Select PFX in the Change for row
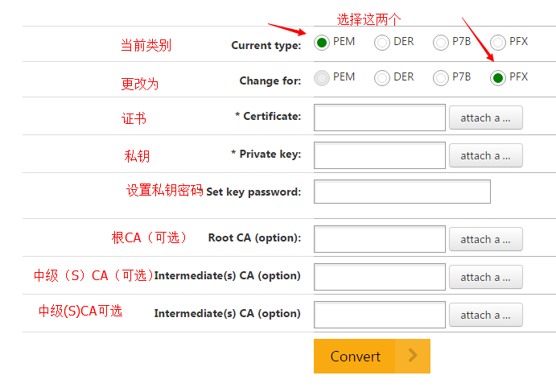The width and height of the screenshot is (556, 392). [x=498, y=78]
